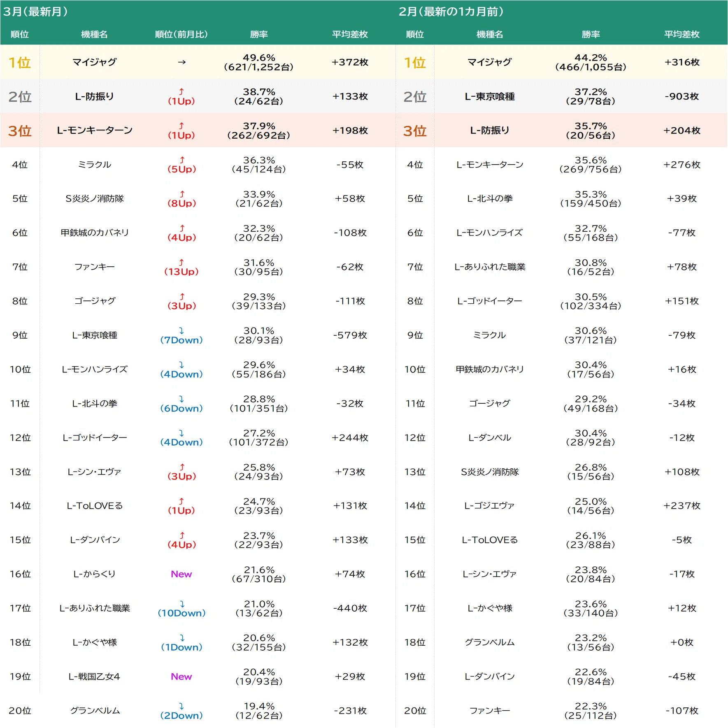Select the '(7Down)' rank change indicator
The height and width of the screenshot is (728, 728).
pos(181,335)
